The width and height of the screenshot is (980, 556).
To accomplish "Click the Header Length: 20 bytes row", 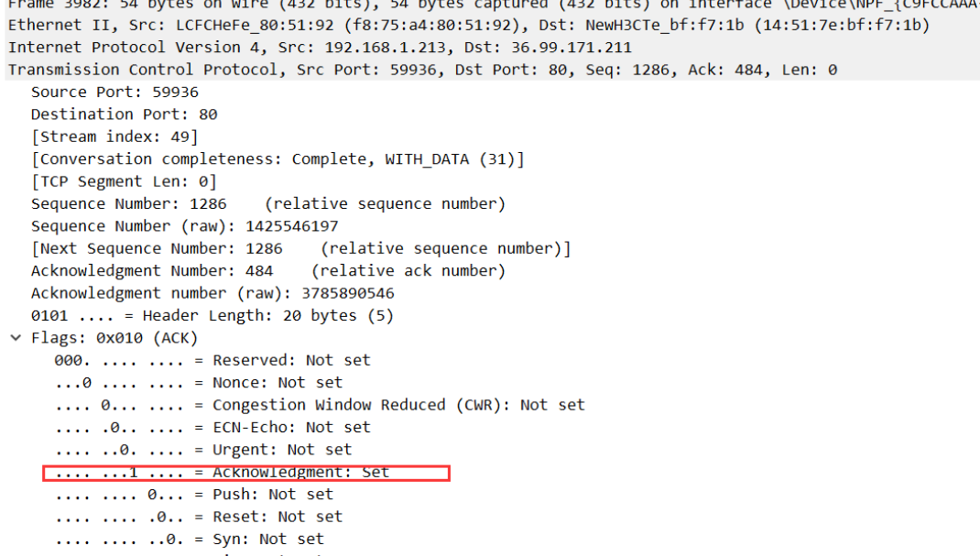I will tap(193, 315).
